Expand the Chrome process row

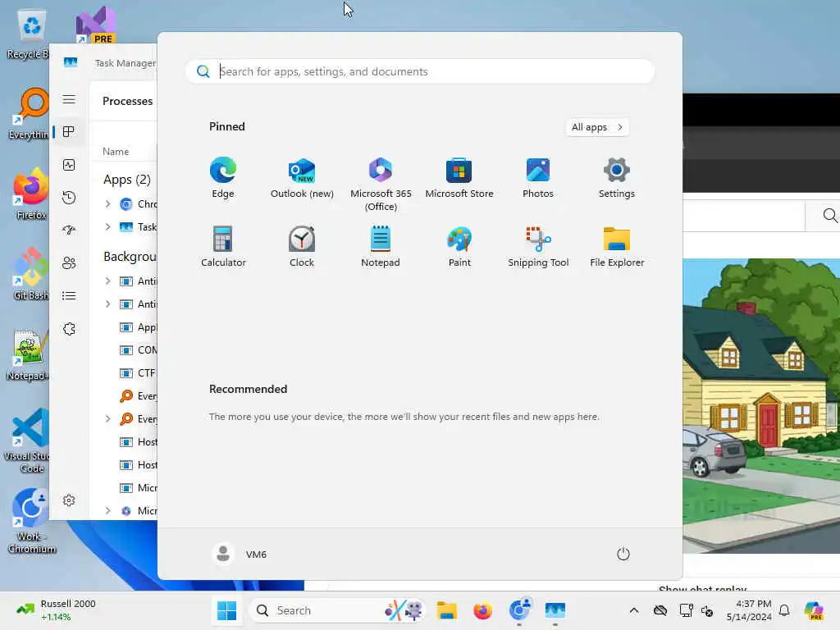tap(107, 204)
